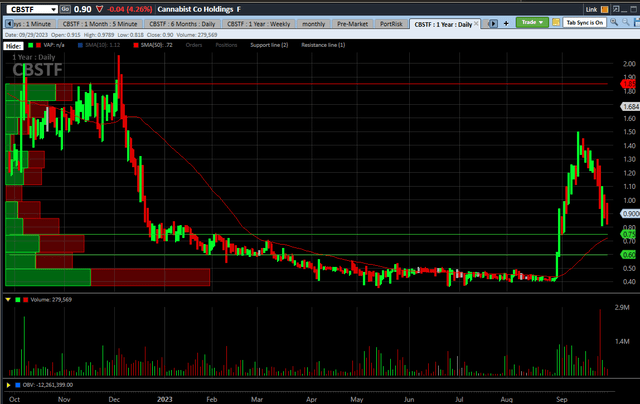Click the Sep label on time axis
The image size is (640, 404).
coord(562,399)
